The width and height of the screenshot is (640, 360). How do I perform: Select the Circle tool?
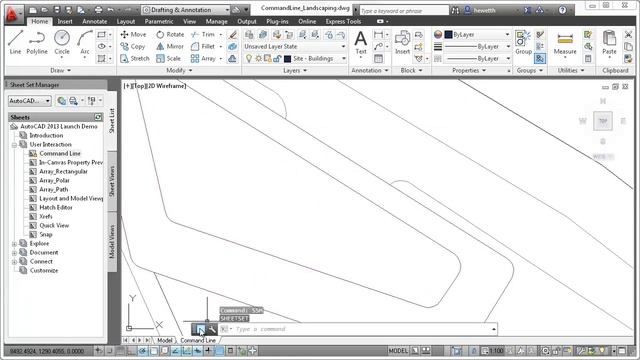click(x=62, y=42)
